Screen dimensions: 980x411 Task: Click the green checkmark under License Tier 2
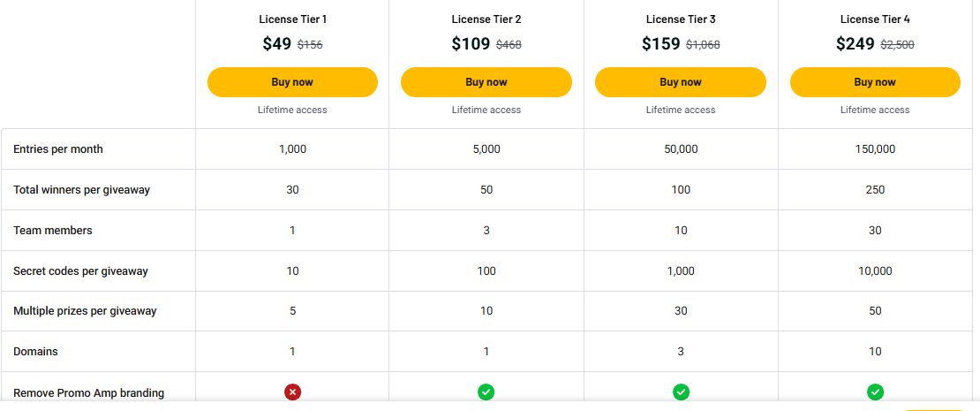pos(486,392)
